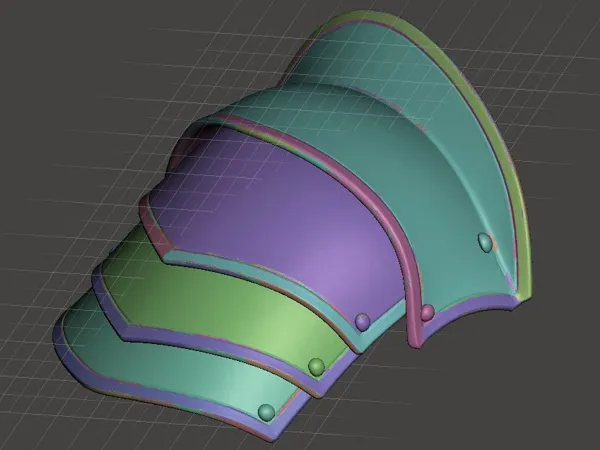Click the teal rivet on lowest plate
This screenshot has height=450, width=600.
click(266, 412)
